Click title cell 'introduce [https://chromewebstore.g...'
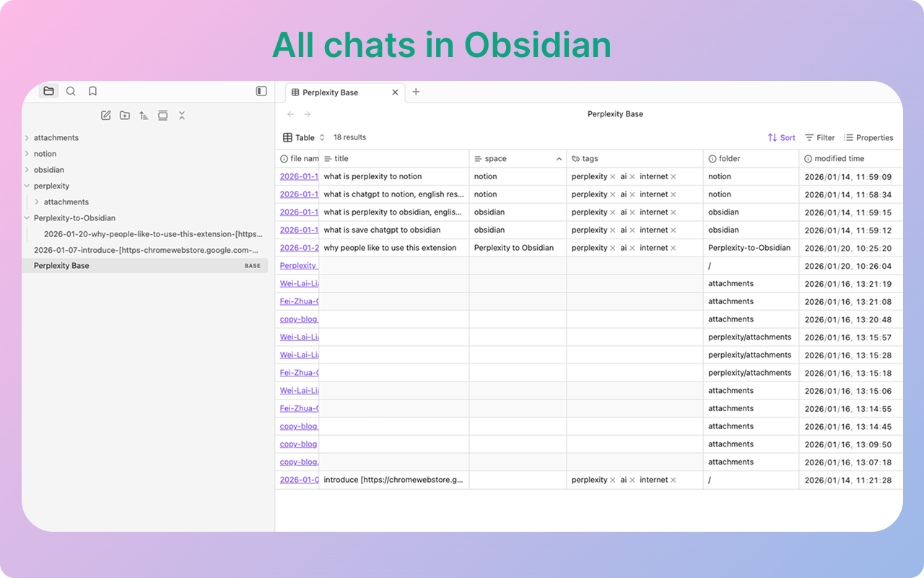The image size is (924, 578). (x=394, y=480)
